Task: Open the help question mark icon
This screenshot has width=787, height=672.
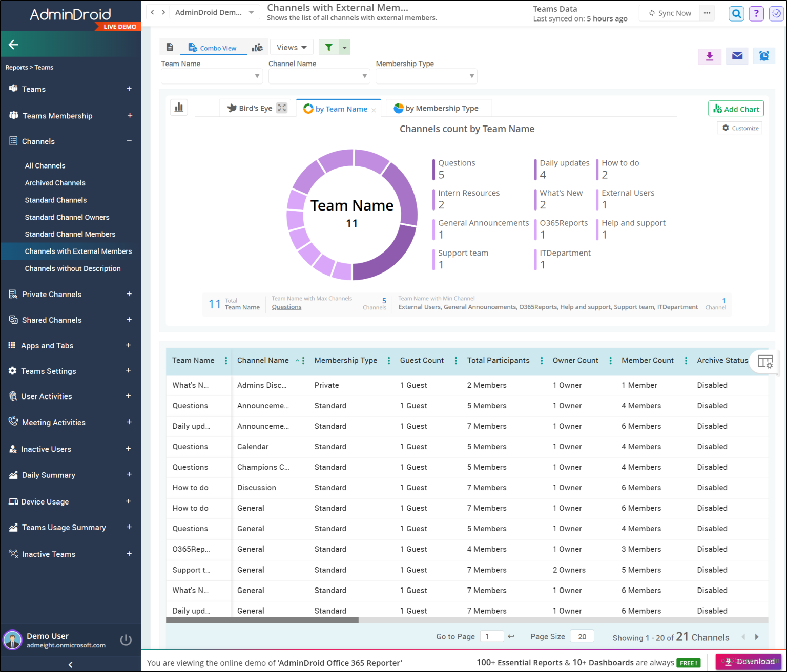Action: 756,14
